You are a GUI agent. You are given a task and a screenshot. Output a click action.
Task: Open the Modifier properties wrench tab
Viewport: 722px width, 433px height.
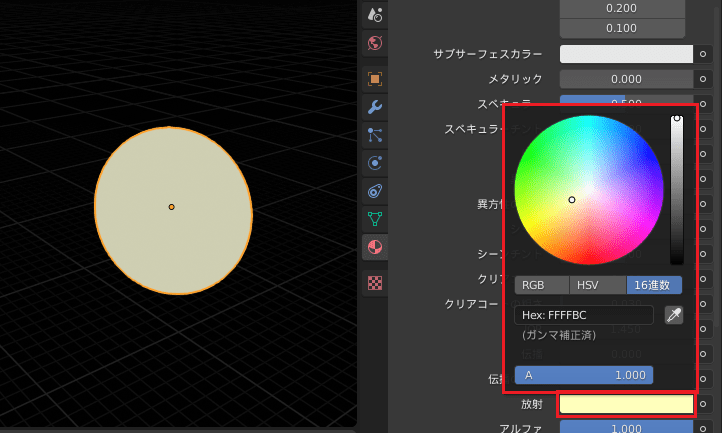375,107
